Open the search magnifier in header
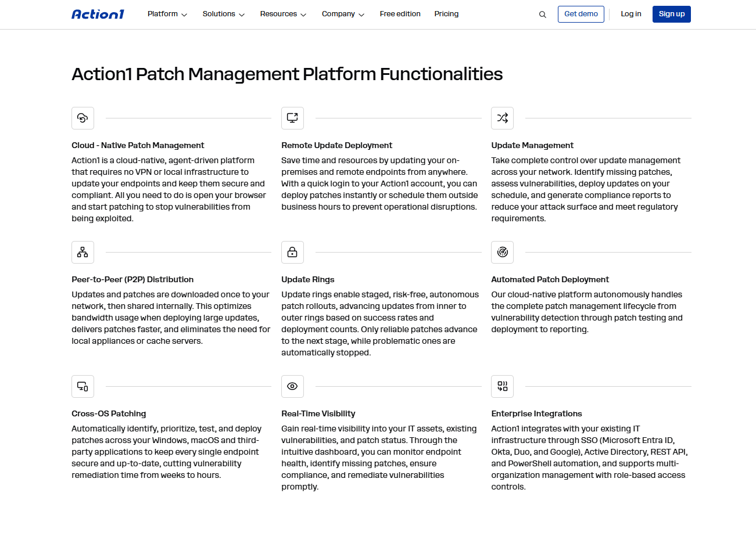The image size is (756, 547). (542, 15)
